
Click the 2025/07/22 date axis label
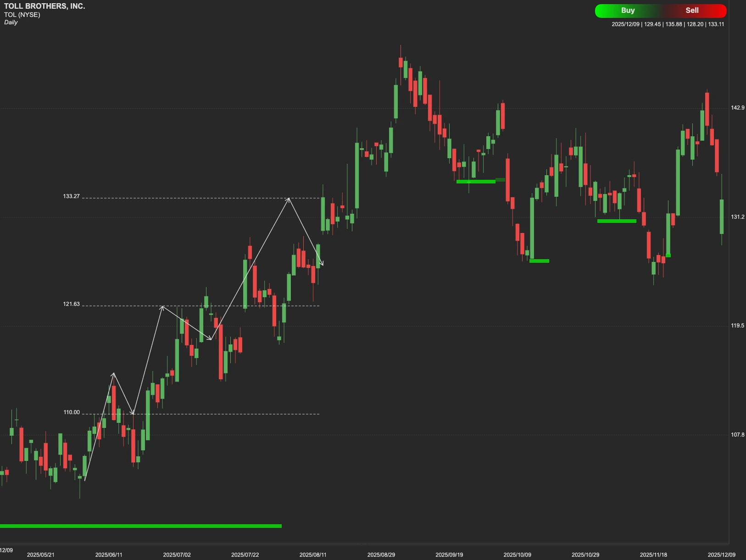coord(245,555)
